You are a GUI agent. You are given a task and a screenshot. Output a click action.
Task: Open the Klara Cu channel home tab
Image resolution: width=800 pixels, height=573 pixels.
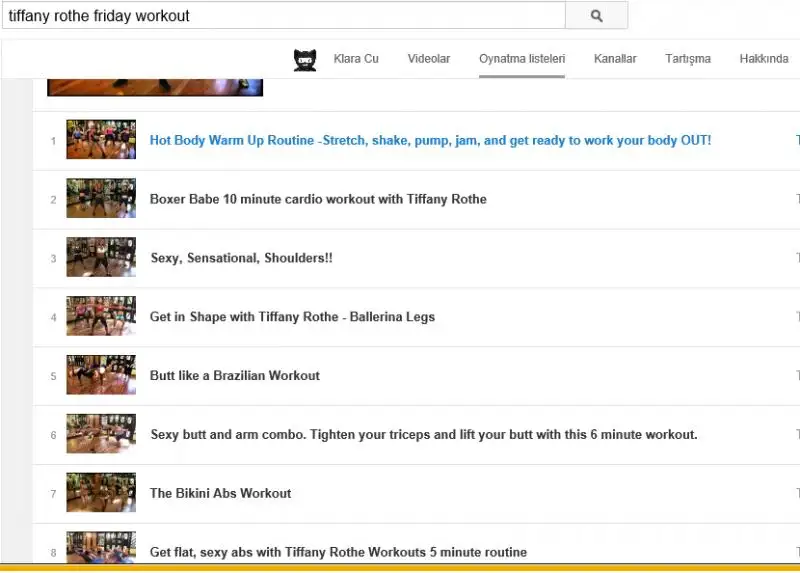coord(356,59)
